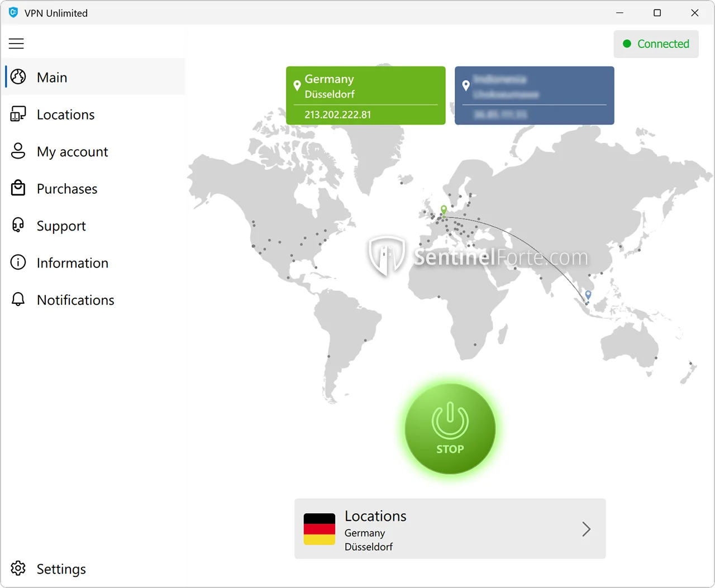The image size is (715, 588).
Task: Stop the VPN with power button
Action: tap(450, 429)
